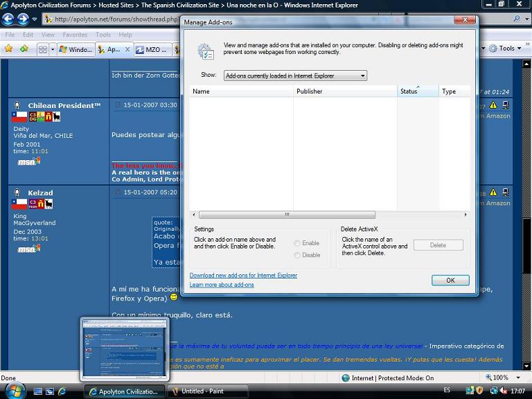Sort add-ons by Publisher column header
532x399 pixels.
[310, 91]
